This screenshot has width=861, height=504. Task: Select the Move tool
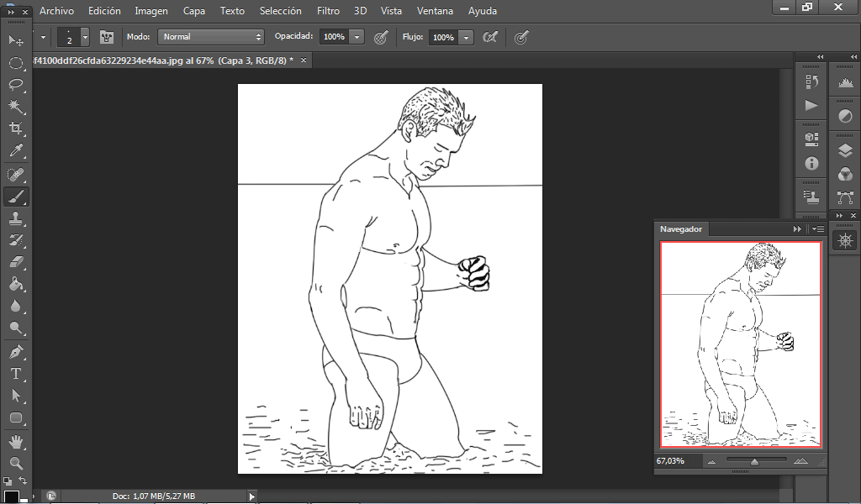point(16,40)
